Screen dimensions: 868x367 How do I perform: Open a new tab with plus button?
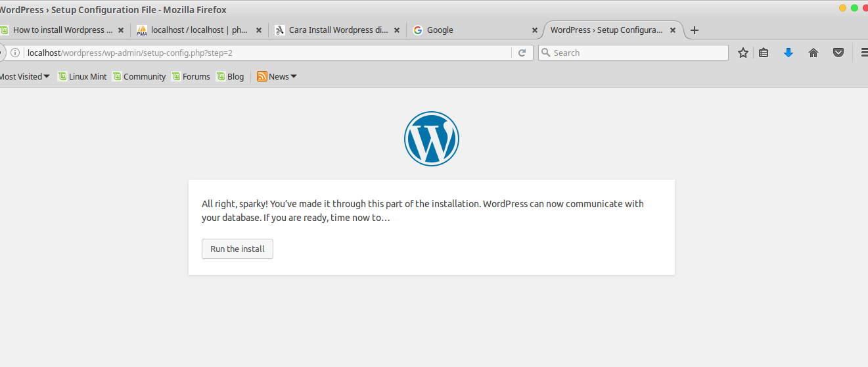point(695,30)
